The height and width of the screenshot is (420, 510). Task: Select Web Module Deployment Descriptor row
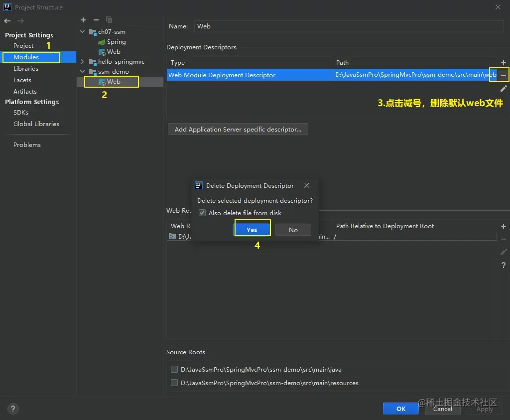pos(331,75)
